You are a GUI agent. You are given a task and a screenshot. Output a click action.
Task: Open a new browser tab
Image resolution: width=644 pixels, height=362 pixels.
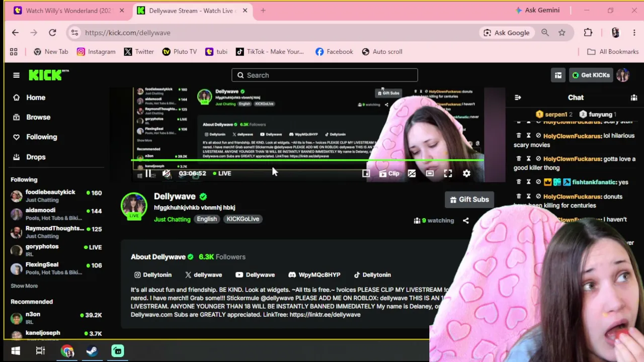click(x=263, y=11)
